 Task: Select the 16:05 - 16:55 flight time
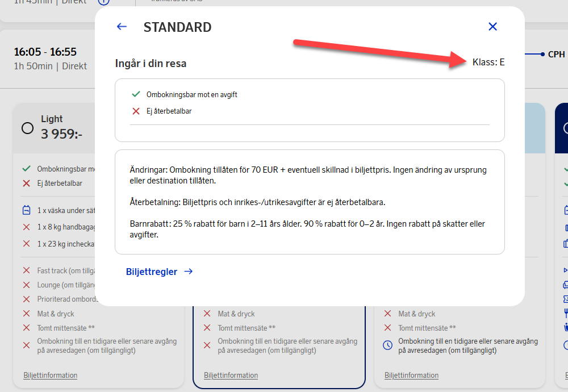tap(45, 52)
